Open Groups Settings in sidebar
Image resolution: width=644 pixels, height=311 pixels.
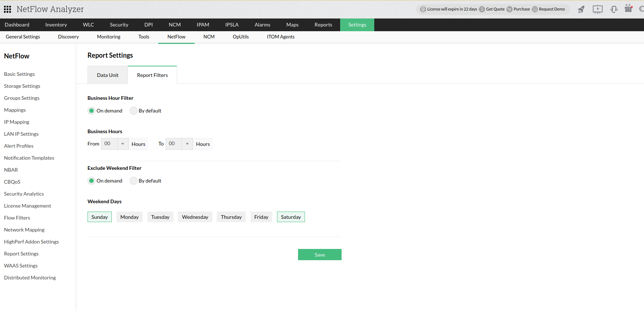[x=22, y=98]
